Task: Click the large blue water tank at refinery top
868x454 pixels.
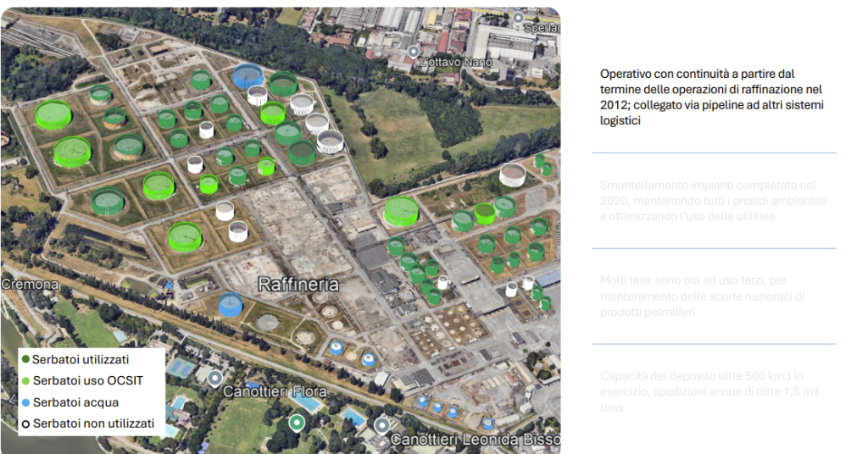Action: [248, 76]
